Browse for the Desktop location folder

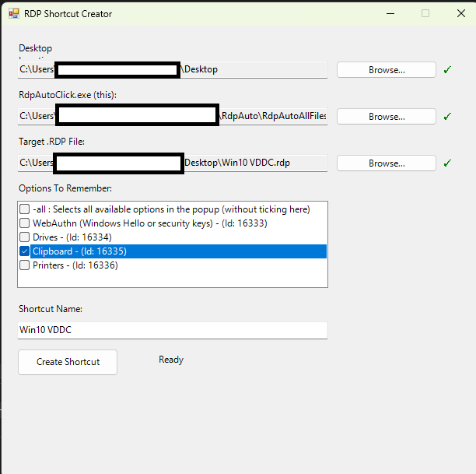[386, 70]
